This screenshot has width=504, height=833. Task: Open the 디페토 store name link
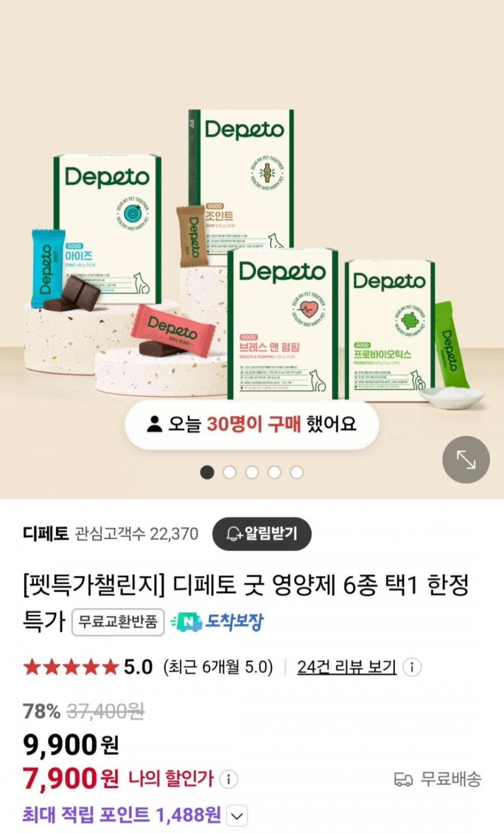[x=46, y=534]
